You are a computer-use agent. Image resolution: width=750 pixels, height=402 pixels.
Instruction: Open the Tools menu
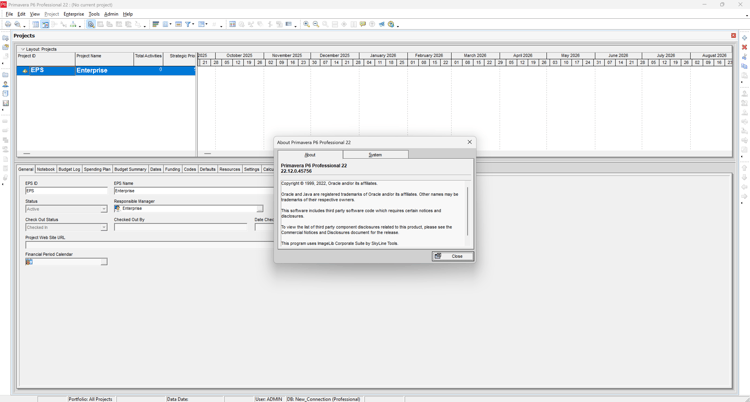pos(94,14)
